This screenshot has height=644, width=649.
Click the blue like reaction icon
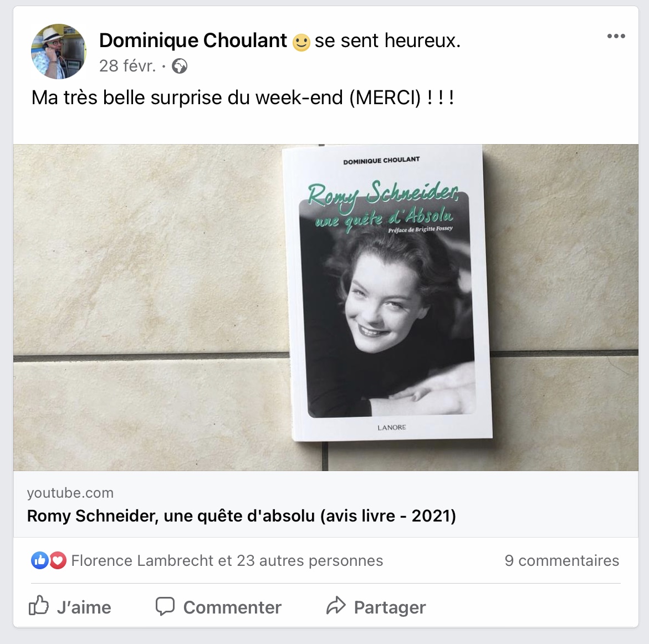point(40,561)
